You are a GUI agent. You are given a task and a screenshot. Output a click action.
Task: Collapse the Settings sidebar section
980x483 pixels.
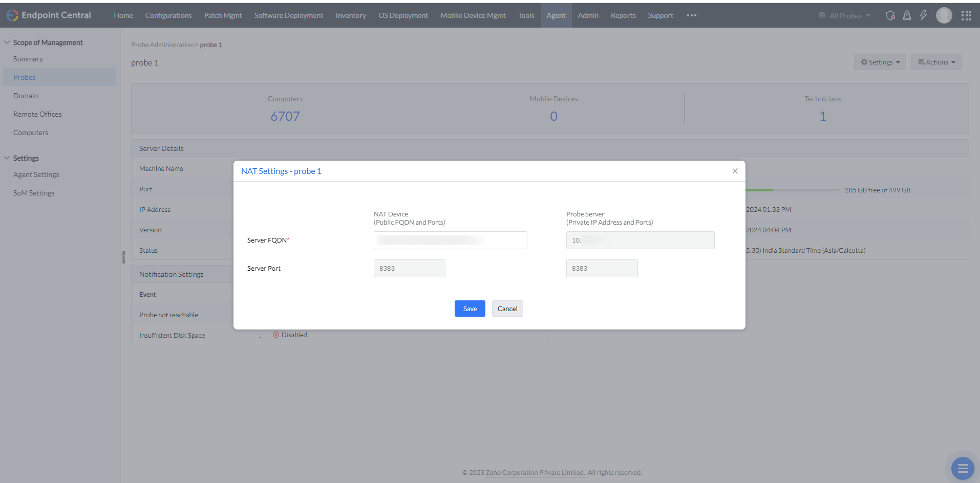tap(7, 158)
